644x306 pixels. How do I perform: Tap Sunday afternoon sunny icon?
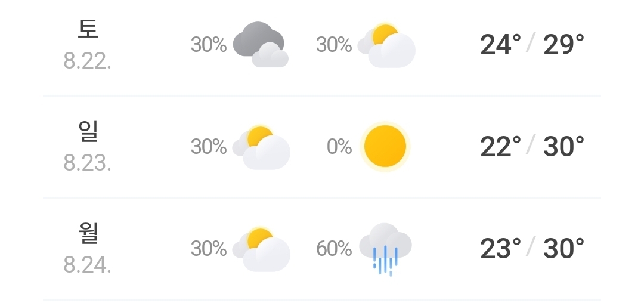tap(385, 147)
